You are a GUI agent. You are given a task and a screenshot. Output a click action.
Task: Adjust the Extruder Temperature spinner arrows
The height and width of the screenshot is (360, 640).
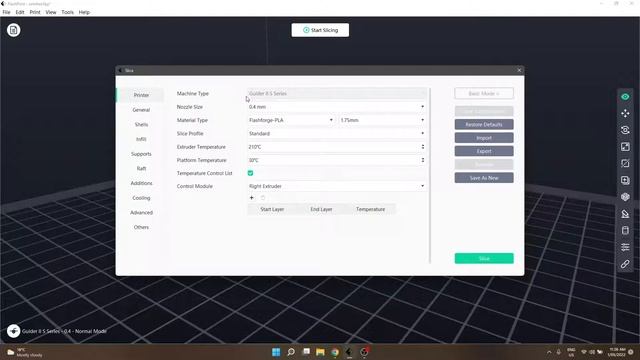point(423,147)
